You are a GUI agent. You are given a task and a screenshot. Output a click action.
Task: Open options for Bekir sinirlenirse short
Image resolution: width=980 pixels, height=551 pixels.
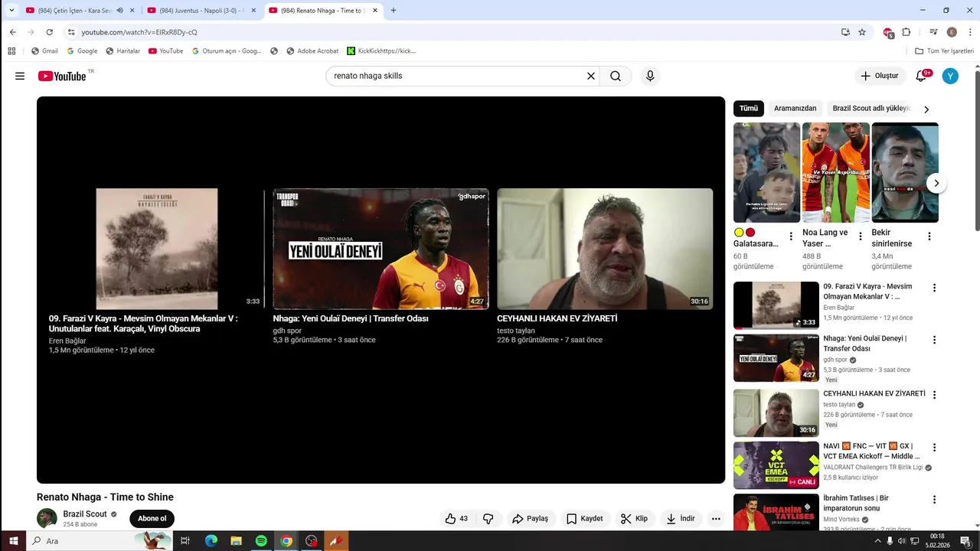tap(929, 236)
